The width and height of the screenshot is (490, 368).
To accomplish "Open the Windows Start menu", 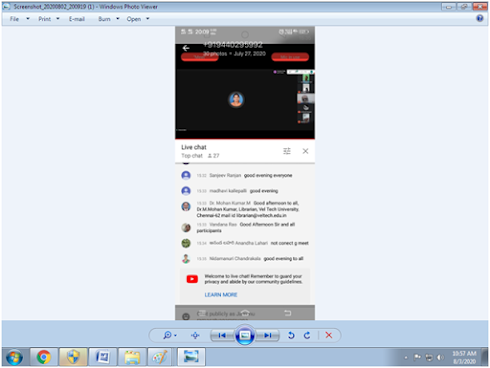I will coord(14,358).
